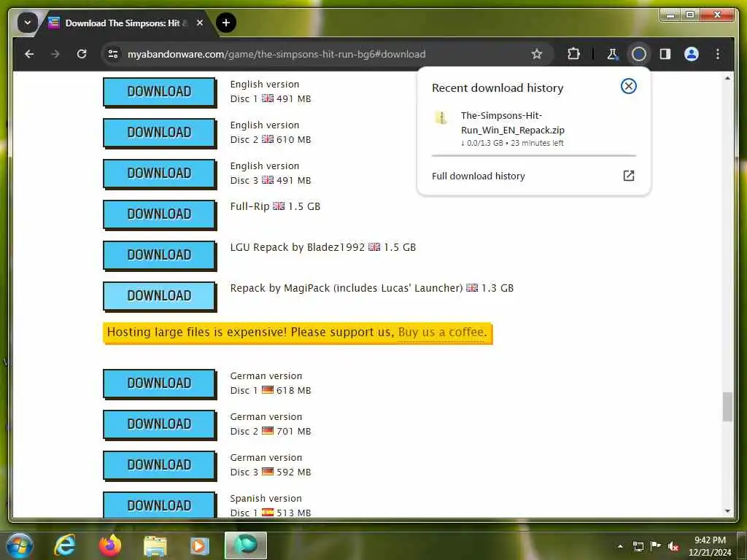Open the profile avatar menu
The image size is (747, 560).
[692, 54]
